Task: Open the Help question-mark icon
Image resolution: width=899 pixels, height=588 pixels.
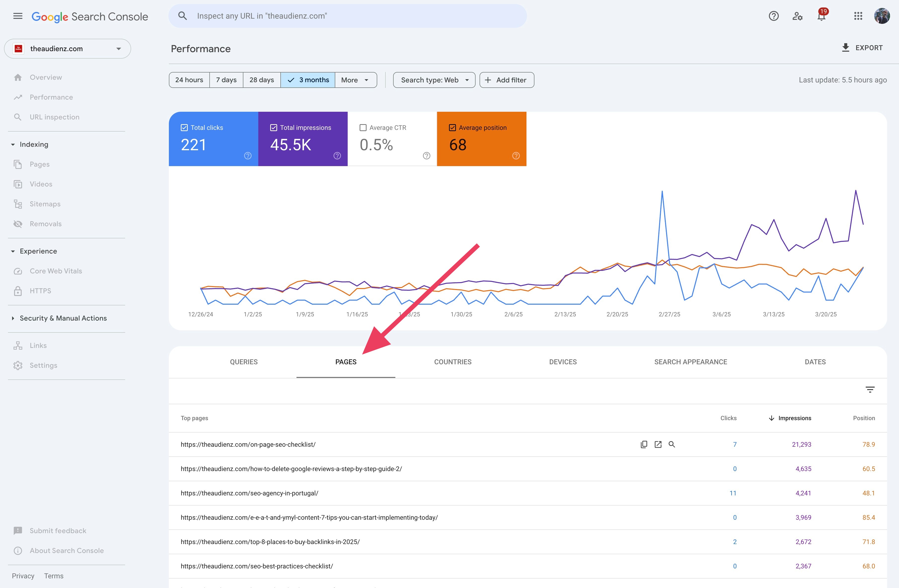Action: tap(774, 16)
